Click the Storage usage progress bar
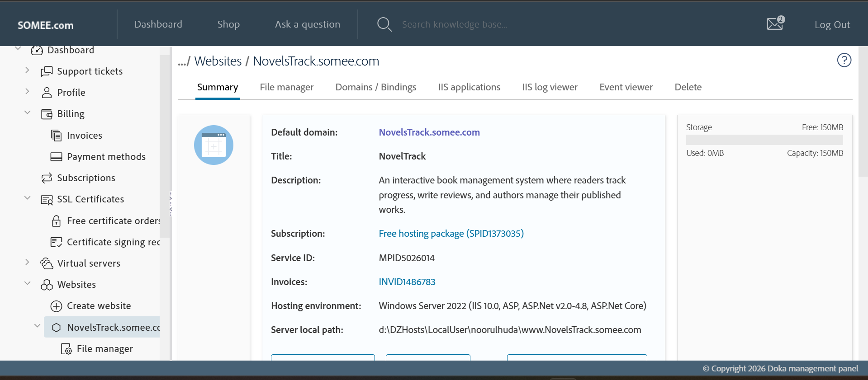868x380 pixels. click(764, 140)
